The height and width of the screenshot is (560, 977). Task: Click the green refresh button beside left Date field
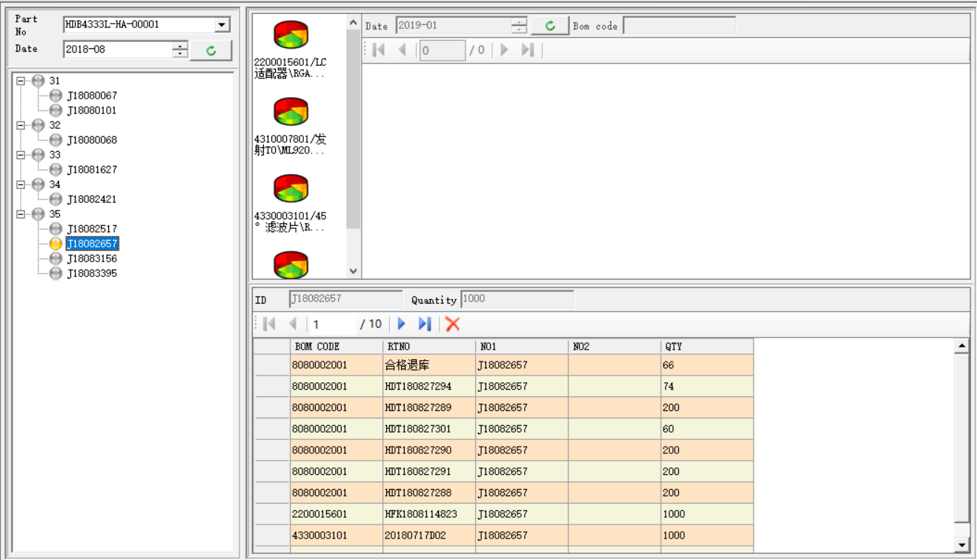coord(211,50)
